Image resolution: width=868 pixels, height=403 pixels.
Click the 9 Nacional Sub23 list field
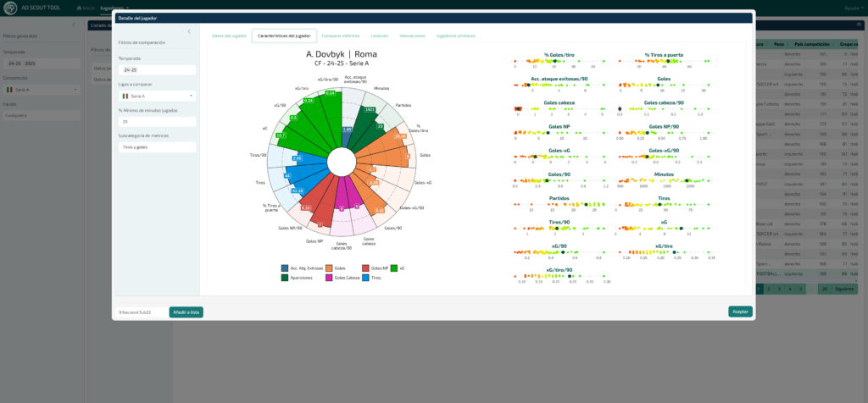(x=141, y=312)
